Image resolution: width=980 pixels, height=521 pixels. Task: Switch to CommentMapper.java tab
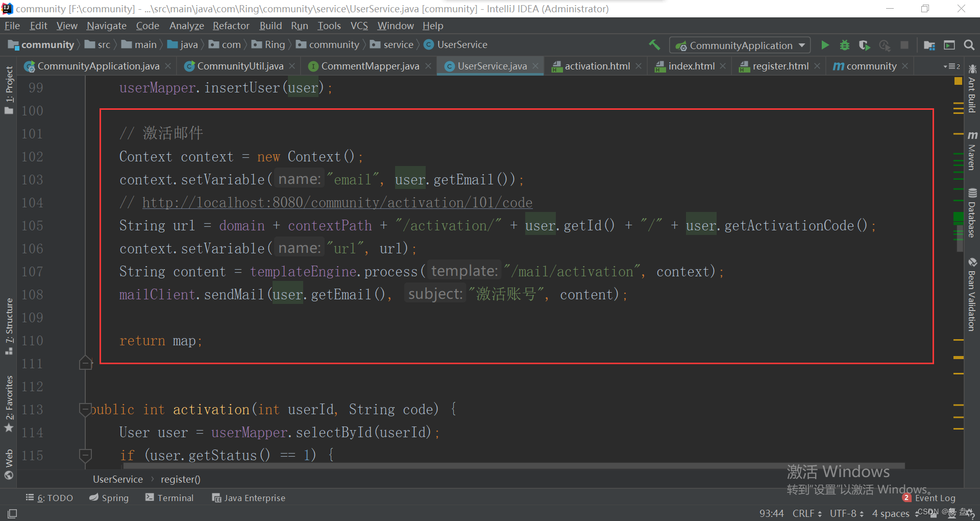(x=370, y=66)
